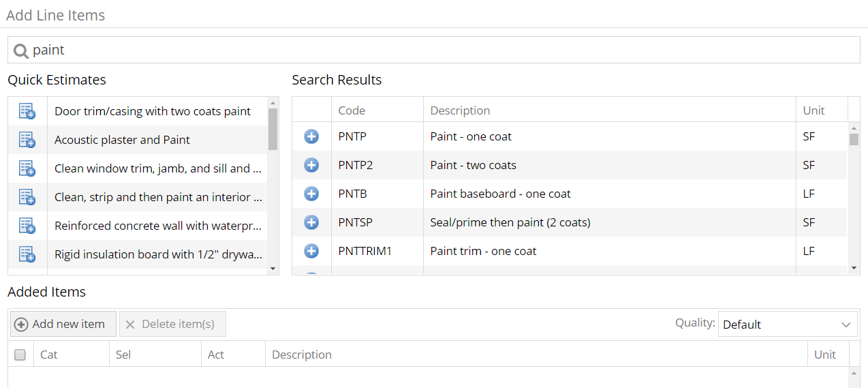Add PNTSP seal/prime then paint item

tap(311, 222)
